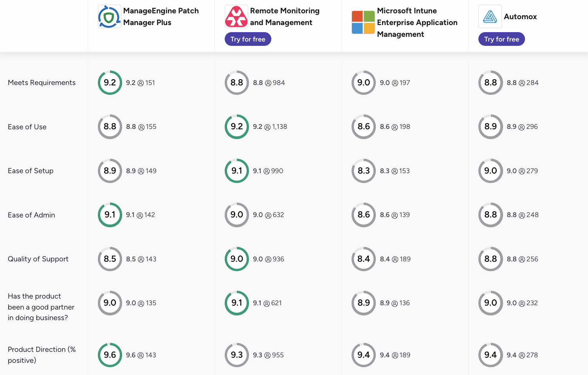Click ManageEngine's 9.2 Meets Requirements score ring
The height and width of the screenshot is (375, 588).
coord(110,83)
